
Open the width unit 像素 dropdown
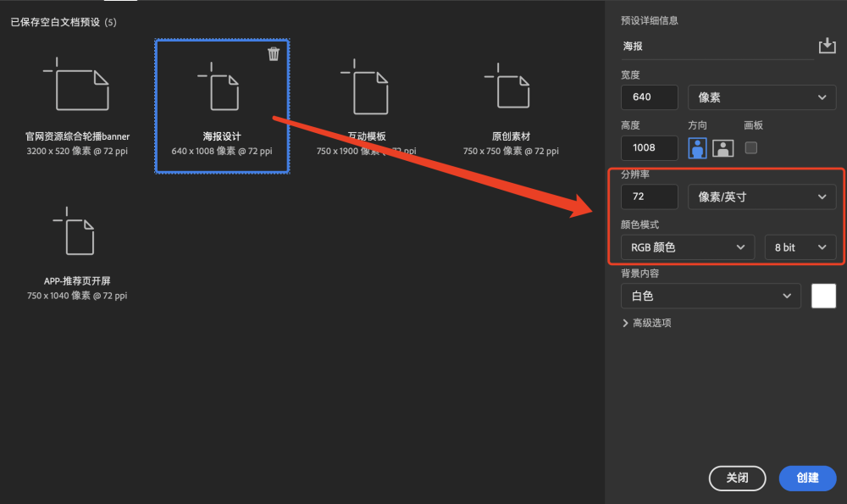761,97
